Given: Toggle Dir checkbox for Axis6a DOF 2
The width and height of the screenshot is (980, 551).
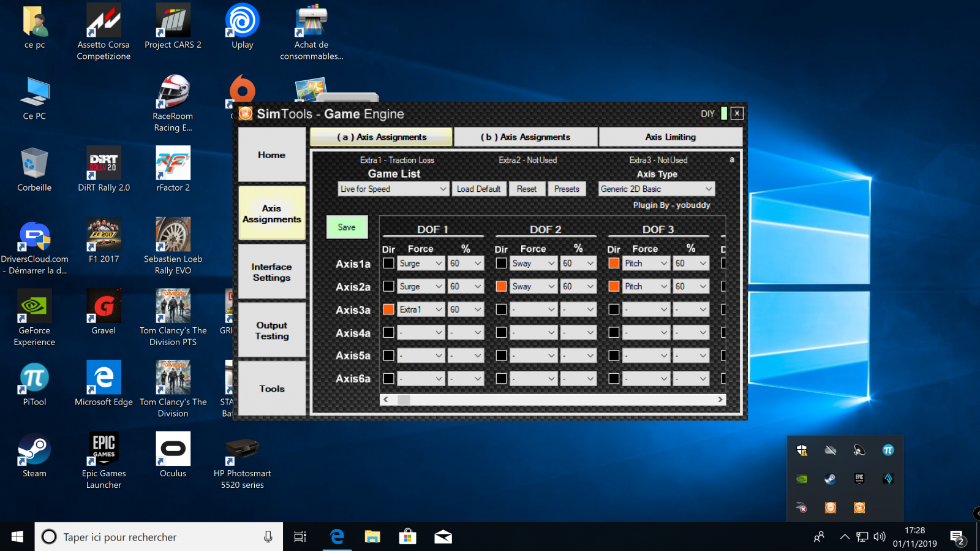Looking at the screenshot, I should tap(501, 379).
